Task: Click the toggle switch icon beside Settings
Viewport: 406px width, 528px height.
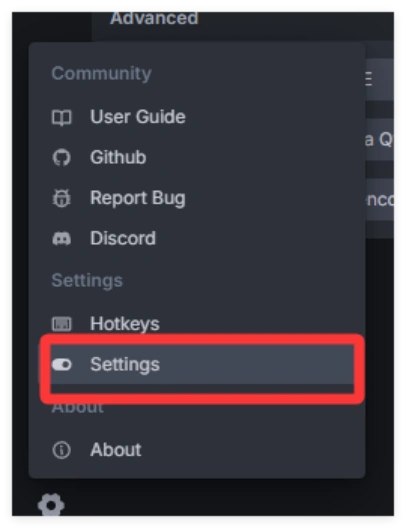Action: [62, 364]
